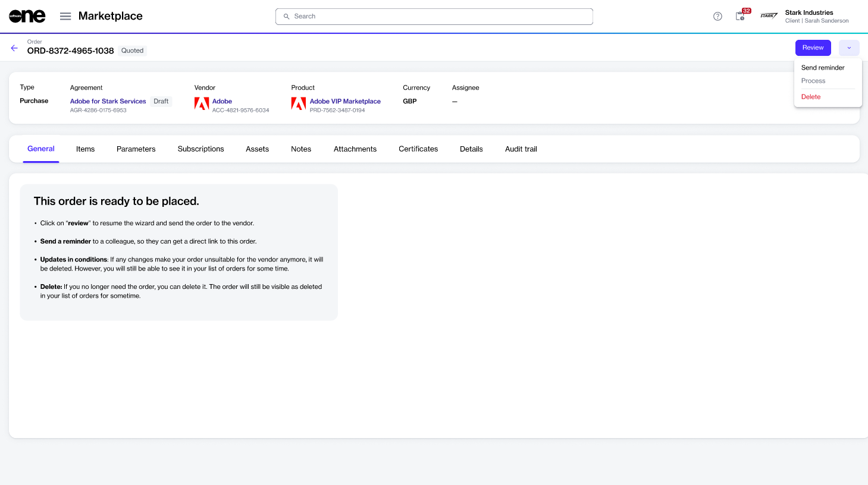Go back using the left arrow
The height and width of the screenshot is (485, 868).
click(x=14, y=48)
